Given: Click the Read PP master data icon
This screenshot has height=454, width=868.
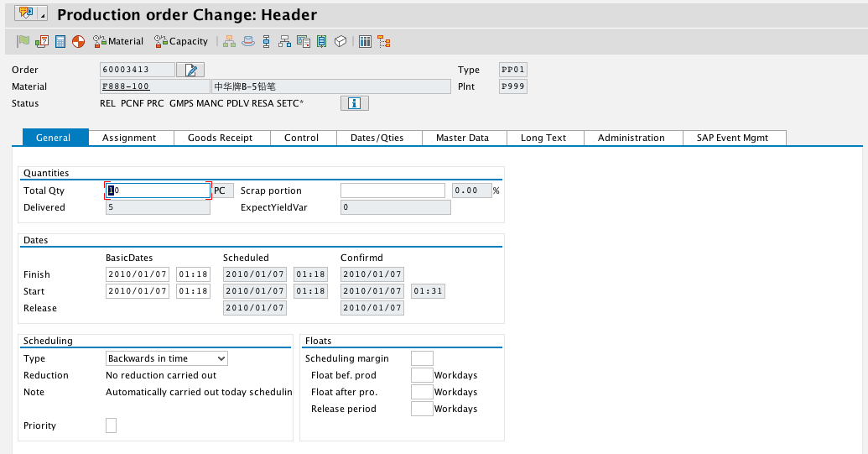Looking at the screenshot, I should [42, 41].
